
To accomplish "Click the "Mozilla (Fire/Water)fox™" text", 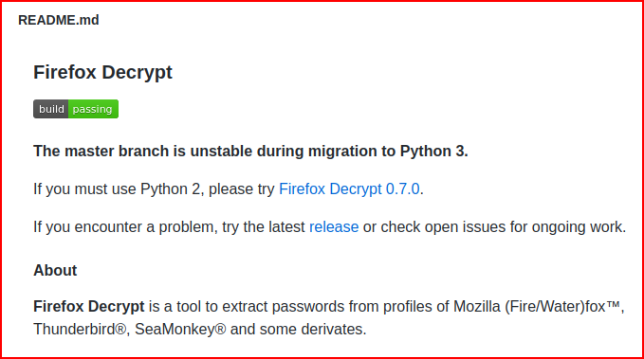I will click(x=537, y=307).
